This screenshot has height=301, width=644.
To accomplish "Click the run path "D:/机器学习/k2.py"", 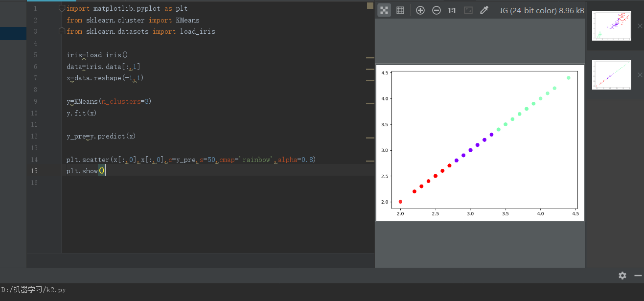I will point(33,290).
